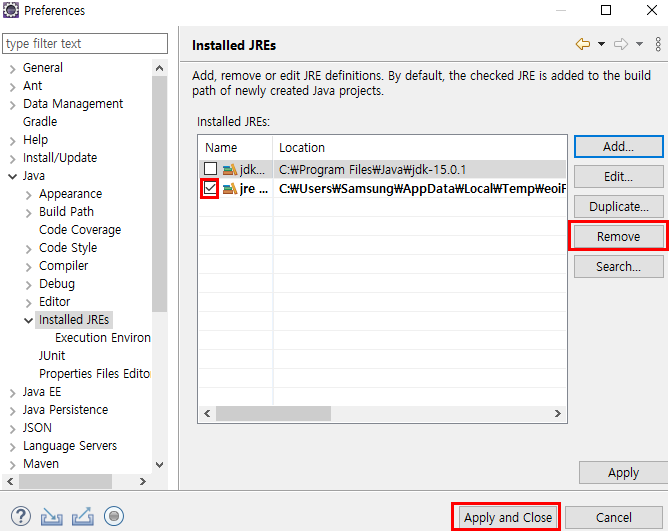The width and height of the screenshot is (669, 531).
Task: Select Code Coverage preference page
Action: click(x=80, y=230)
